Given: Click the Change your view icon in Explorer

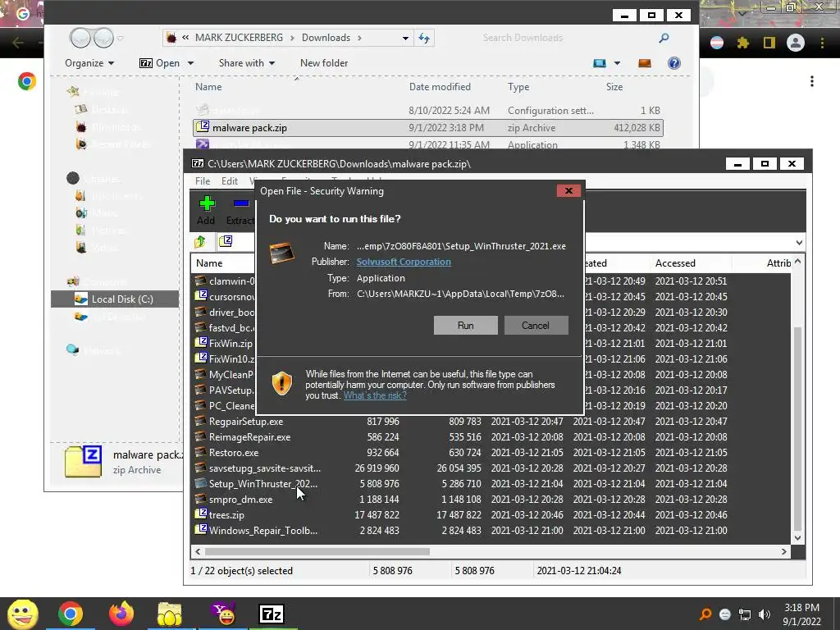Looking at the screenshot, I should click(600, 63).
